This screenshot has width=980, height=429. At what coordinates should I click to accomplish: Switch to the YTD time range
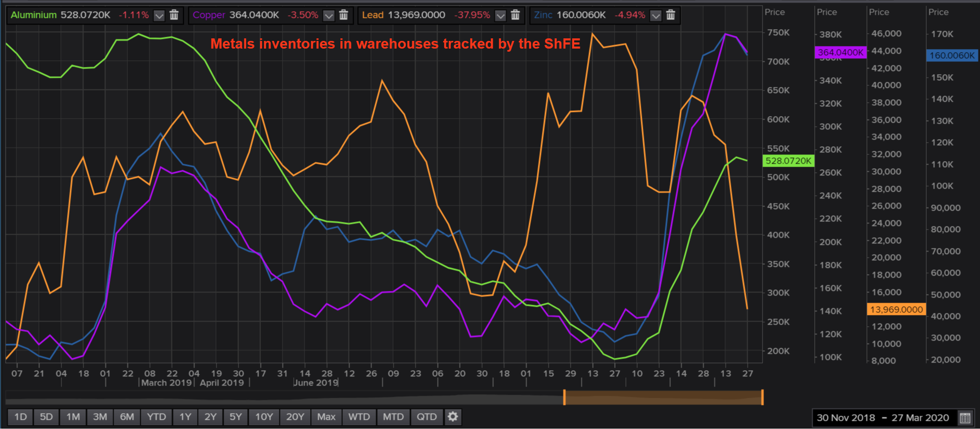tap(156, 417)
